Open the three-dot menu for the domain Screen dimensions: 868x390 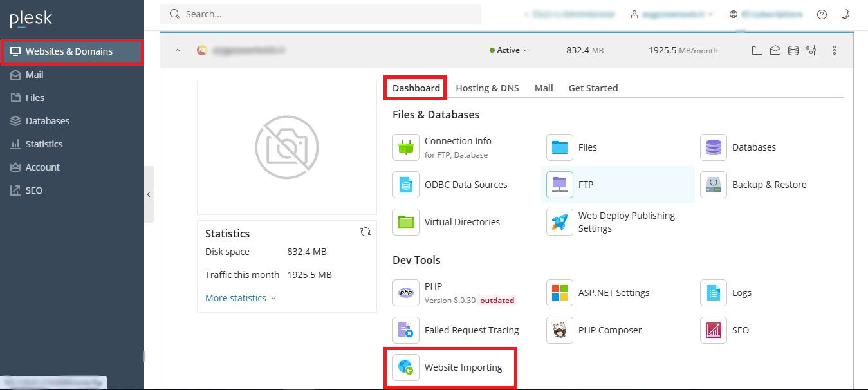[x=835, y=50]
